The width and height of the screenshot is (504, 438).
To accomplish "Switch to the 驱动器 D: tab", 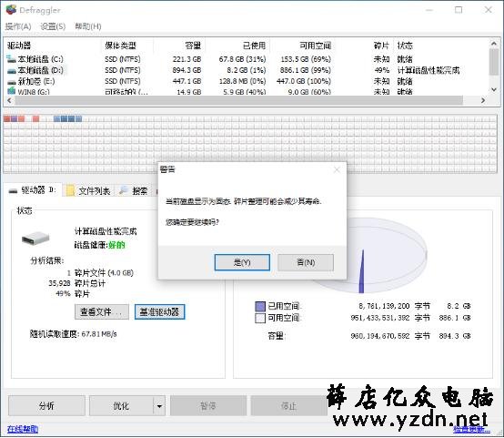I will pos(32,190).
